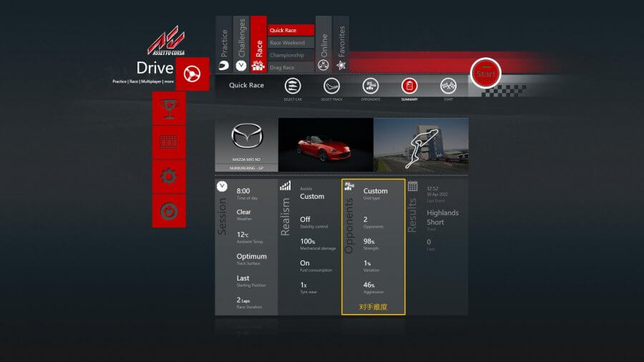Viewport: 644px width, 362px height.
Task: Choose Quick Race menu entry
Action: click(291, 30)
